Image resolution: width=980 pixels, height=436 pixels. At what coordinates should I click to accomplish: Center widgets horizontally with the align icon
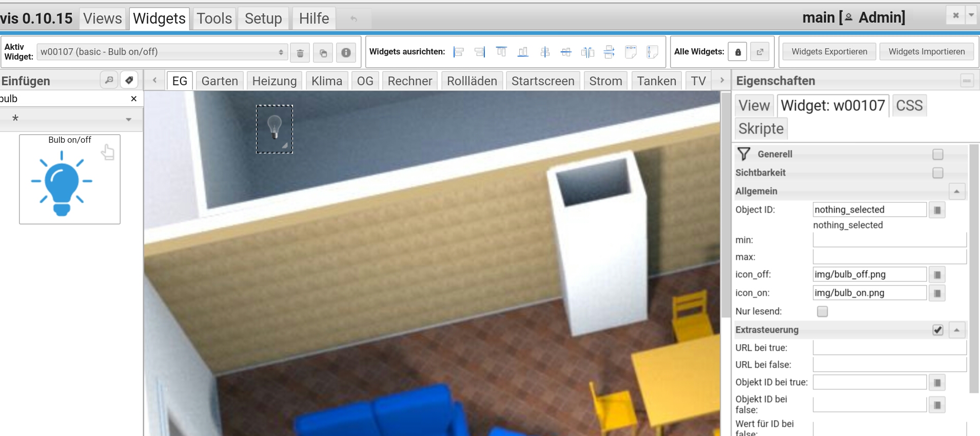(x=545, y=52)
